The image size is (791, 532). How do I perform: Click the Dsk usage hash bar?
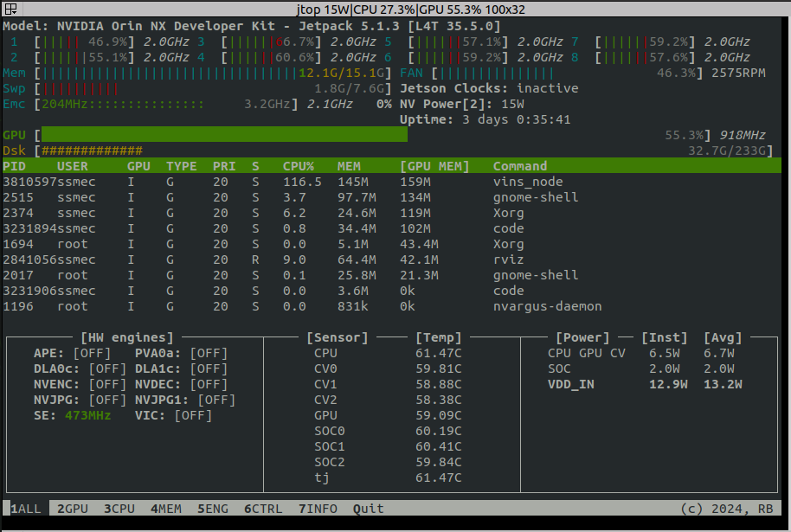click(92, 151)
